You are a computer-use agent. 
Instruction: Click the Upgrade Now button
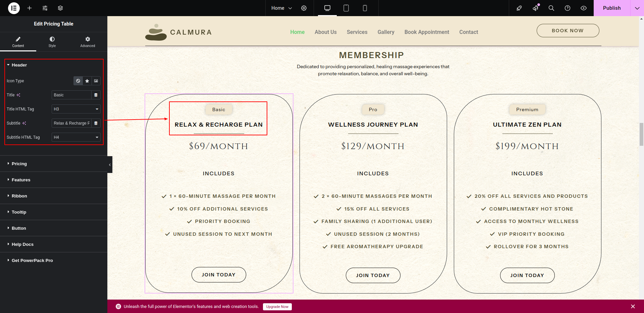pyautogui.click(x=277, y=307)
